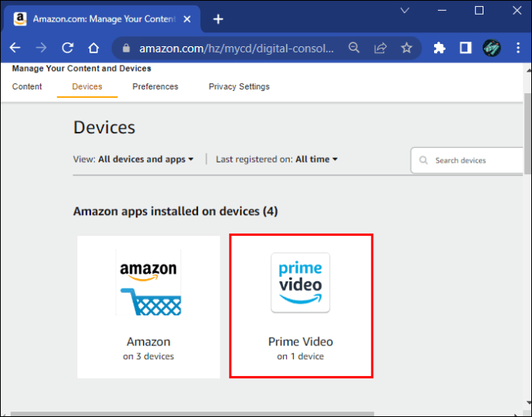Open Chrome's three-dot menu

[x=518, y=48]
